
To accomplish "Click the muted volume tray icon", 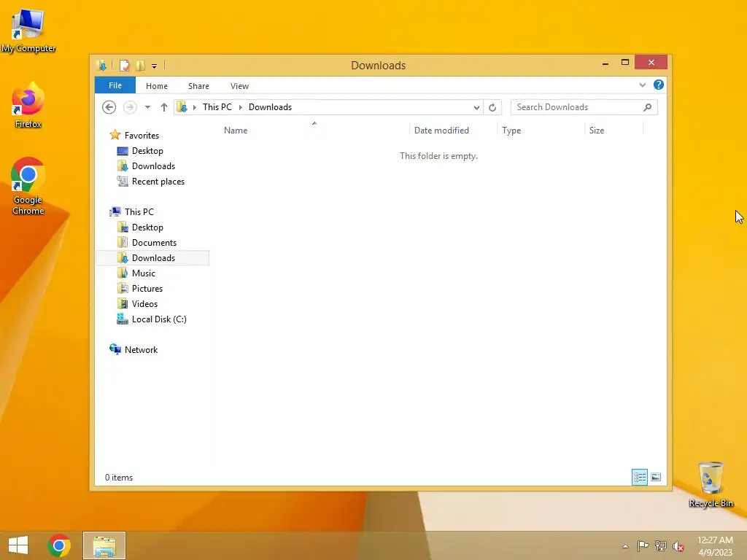I will click(x=678, y=546).
